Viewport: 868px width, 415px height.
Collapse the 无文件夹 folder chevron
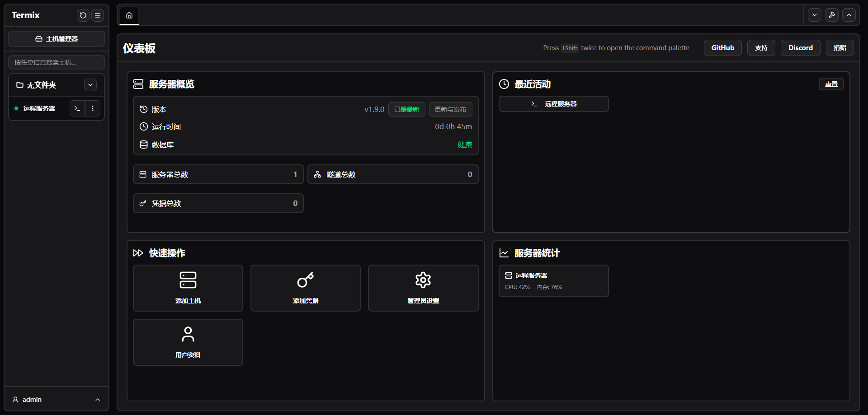coord(90,85)
